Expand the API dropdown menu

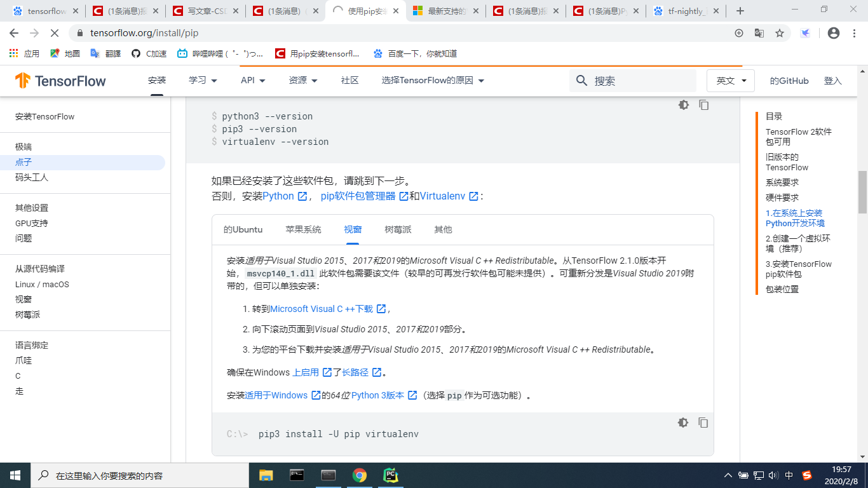pos(253,81)
